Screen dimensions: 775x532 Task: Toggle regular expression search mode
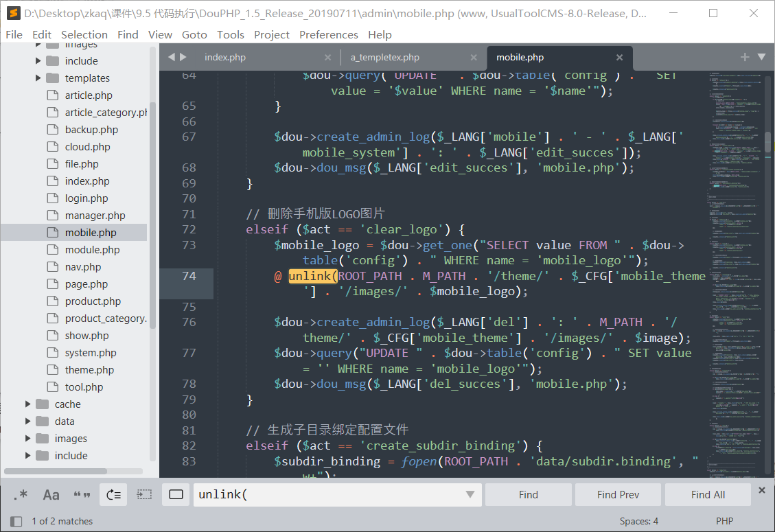21,494
